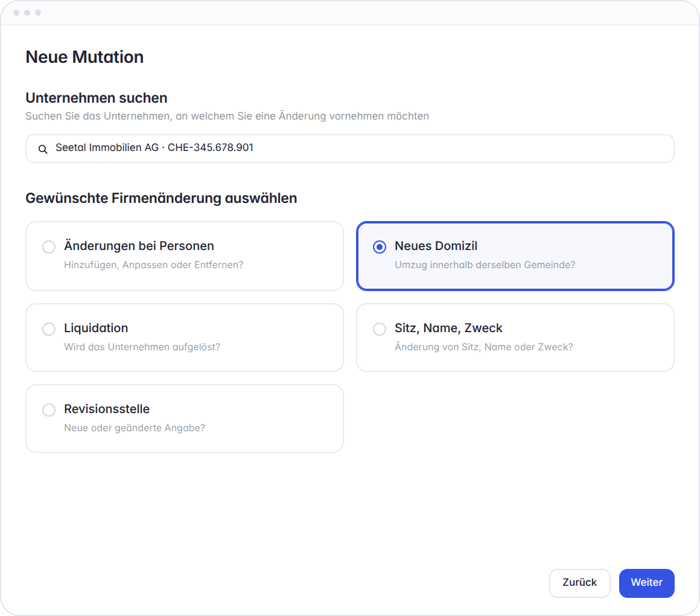Click 'Wird das Unternehmen aufgelöst?' description
The image size is (700, 616).
[142, 347]
